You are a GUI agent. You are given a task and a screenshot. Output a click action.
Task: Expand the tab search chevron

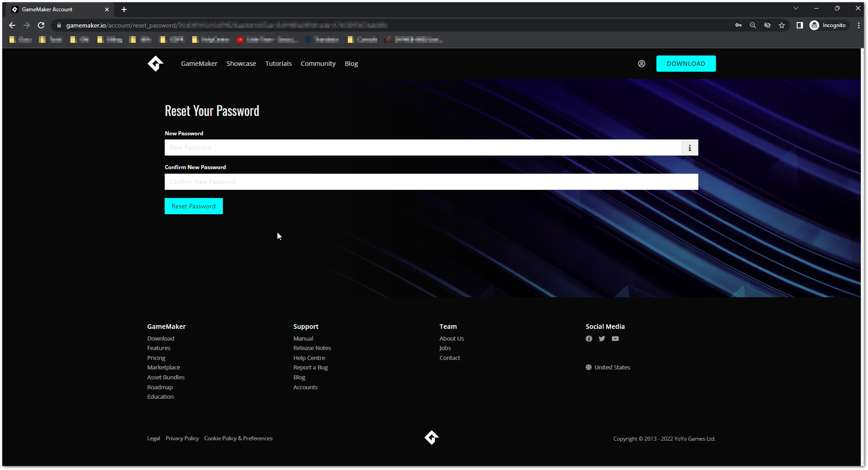pos(795,9)
